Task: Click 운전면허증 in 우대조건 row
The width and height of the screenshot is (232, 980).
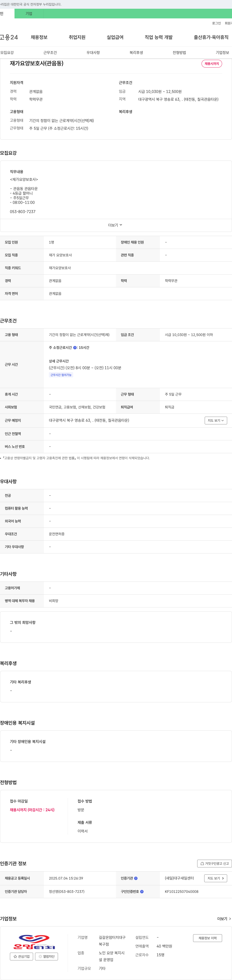Action: [x=57, y=534]
